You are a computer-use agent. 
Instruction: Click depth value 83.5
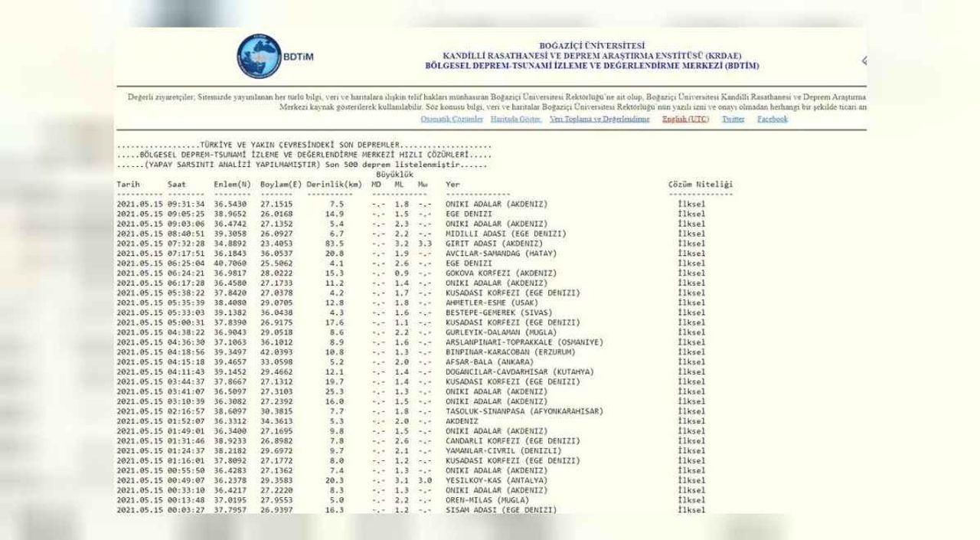pyautogui.click(x=335, y=244)
